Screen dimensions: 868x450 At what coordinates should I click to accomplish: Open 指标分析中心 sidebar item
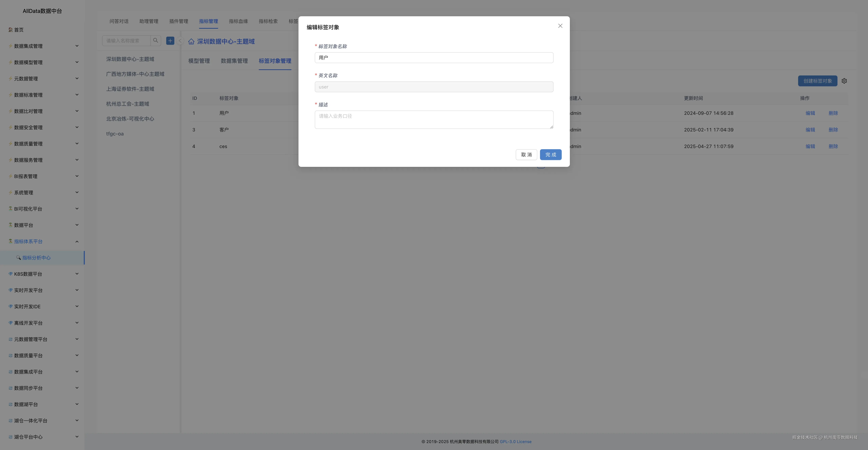36,258
